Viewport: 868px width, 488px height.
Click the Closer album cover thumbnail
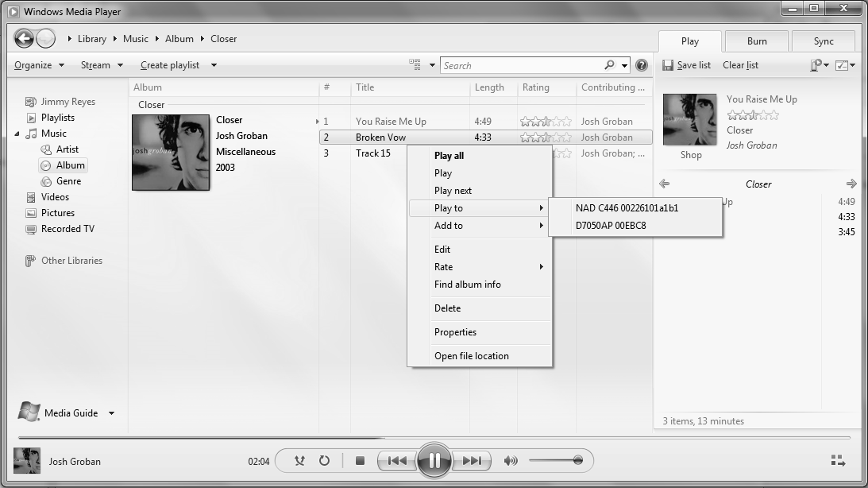coord(171,153)
